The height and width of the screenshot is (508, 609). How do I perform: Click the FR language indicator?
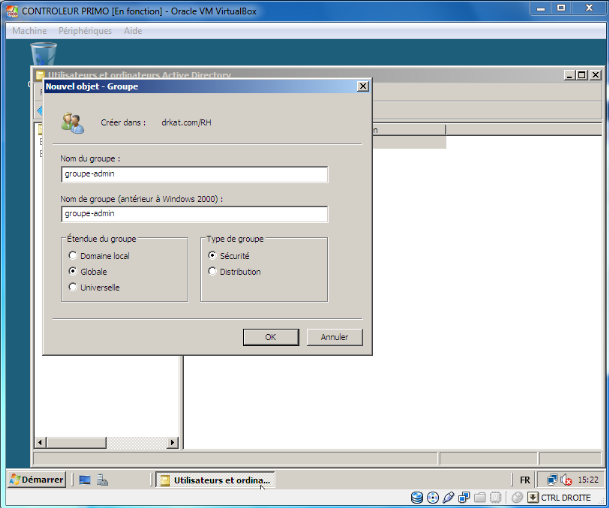525,480
